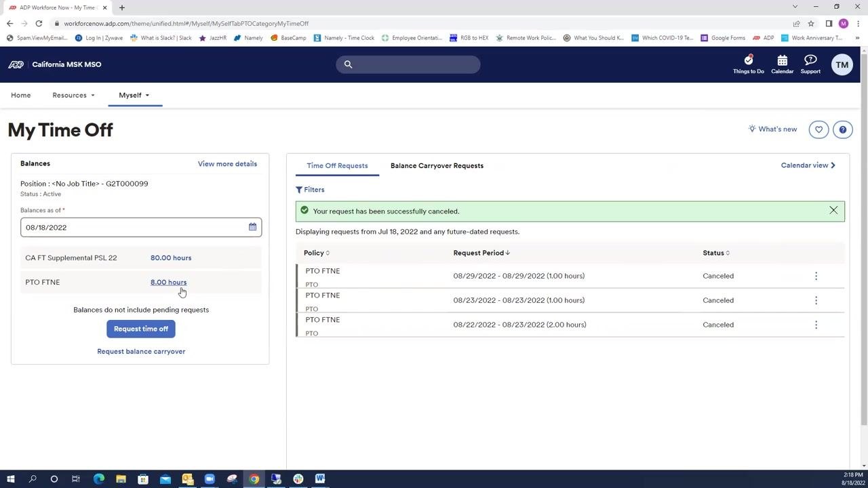Click the search magnifier icon
This screenshot has height=488, width=868.
click(x=348, y=64)
